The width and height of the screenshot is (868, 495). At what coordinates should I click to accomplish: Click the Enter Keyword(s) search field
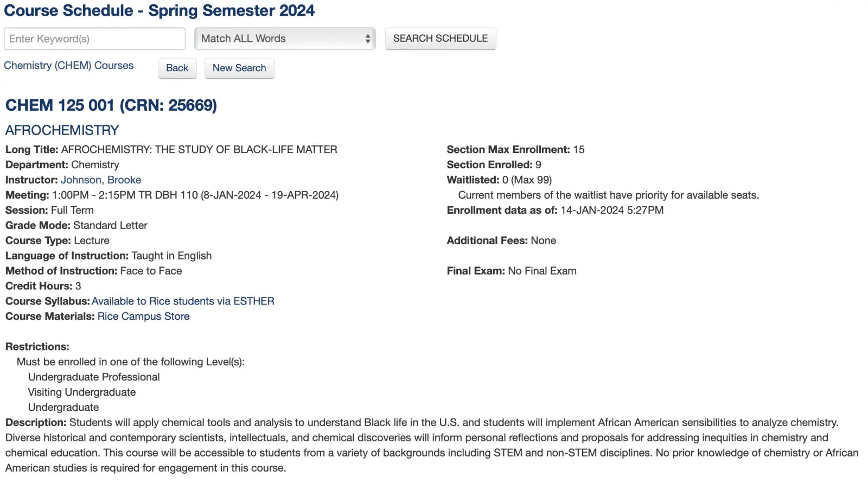point(94,39)
